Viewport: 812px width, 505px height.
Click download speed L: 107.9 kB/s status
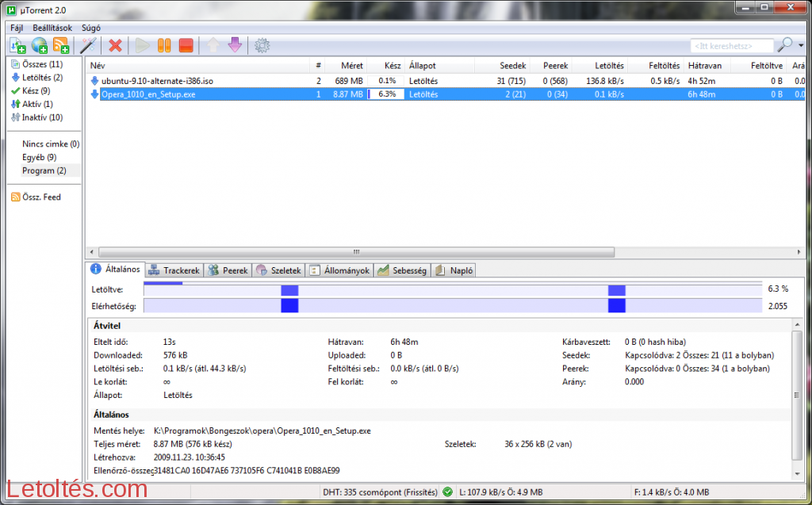click(x=501, y=492)
